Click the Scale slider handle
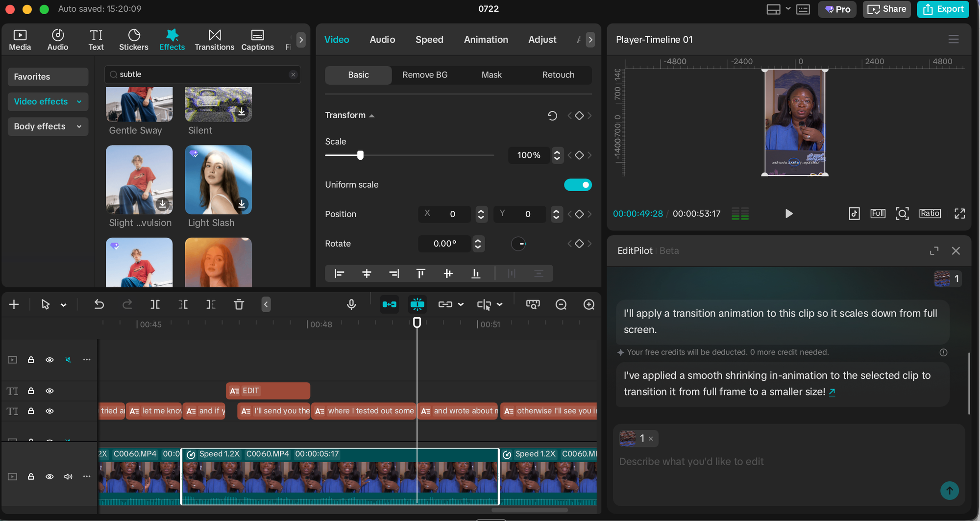This screenshot has height=521, width=980. click(360, 155)
